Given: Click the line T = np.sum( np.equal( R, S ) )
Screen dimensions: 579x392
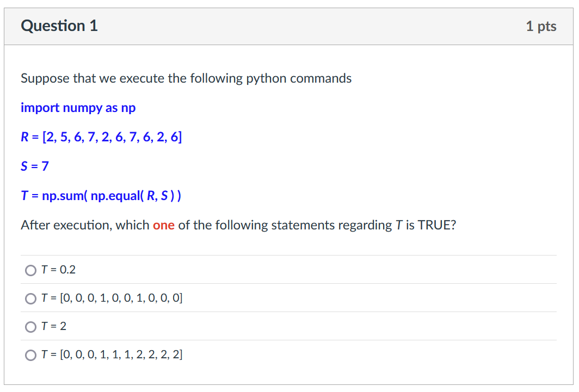Looking at the screenshot, I should pyautogui.click(x=101, y=196).
